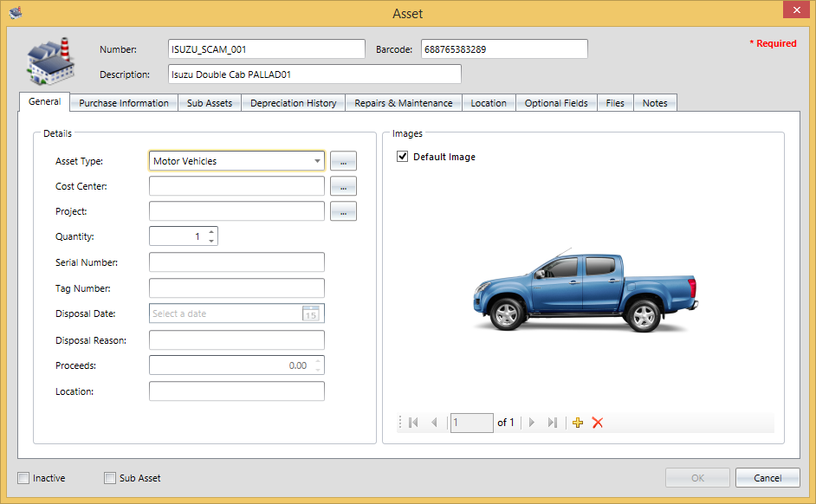Enable the Inactive checkbox

(x=23, y=478)
